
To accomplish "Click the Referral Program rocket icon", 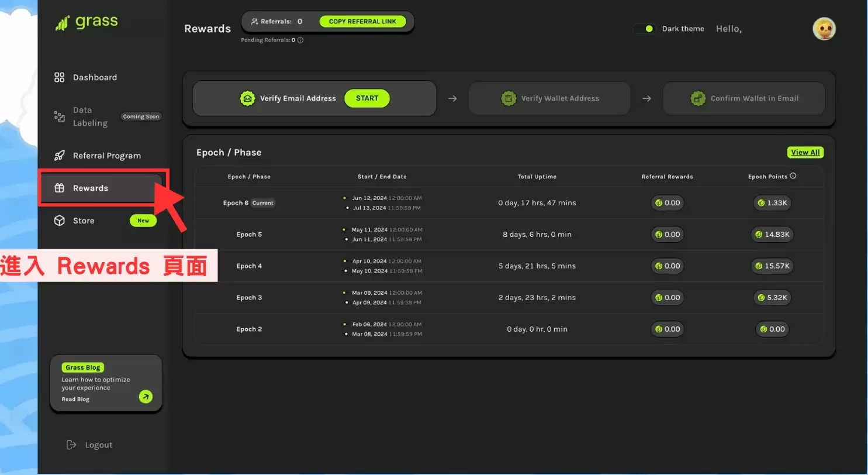I will [x=59, y=156].
